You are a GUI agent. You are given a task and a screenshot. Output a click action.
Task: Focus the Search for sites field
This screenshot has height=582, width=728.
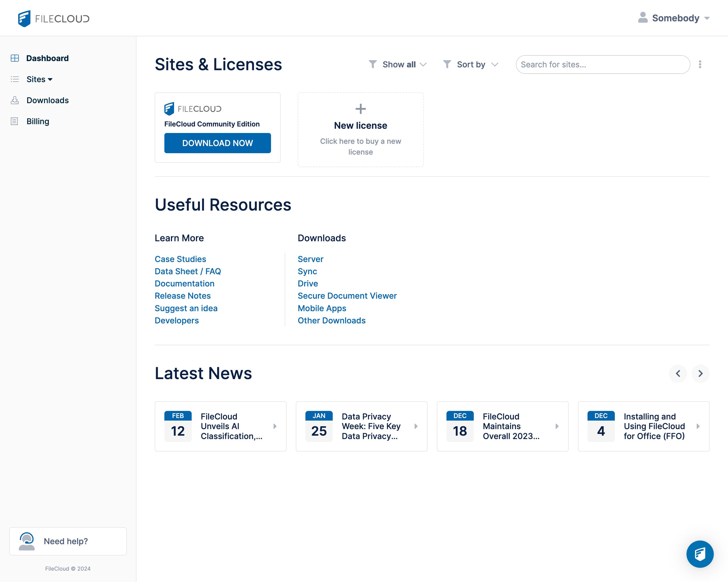tap(602, 65)
